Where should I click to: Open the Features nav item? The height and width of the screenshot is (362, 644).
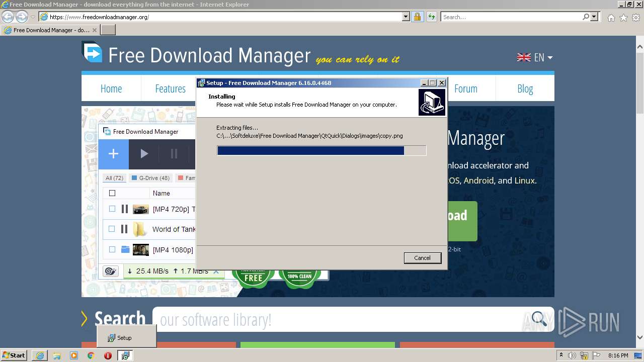(170, 88)
